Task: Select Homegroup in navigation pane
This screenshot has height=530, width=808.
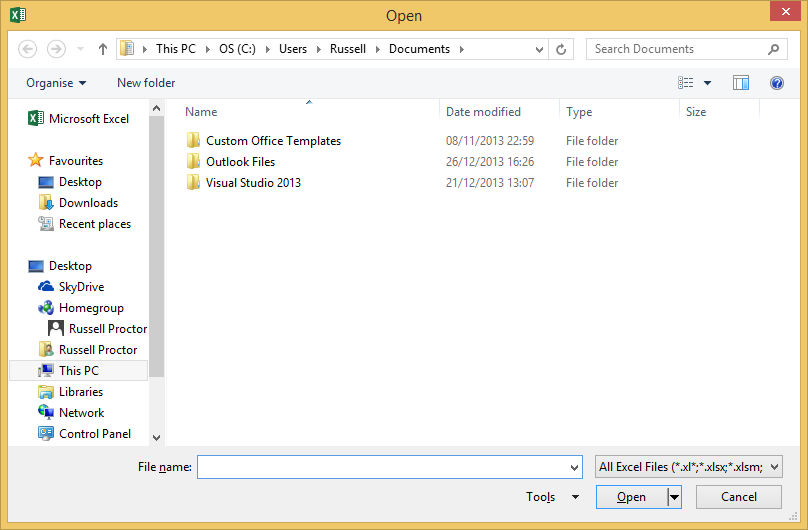Action: tap(81, 308)
